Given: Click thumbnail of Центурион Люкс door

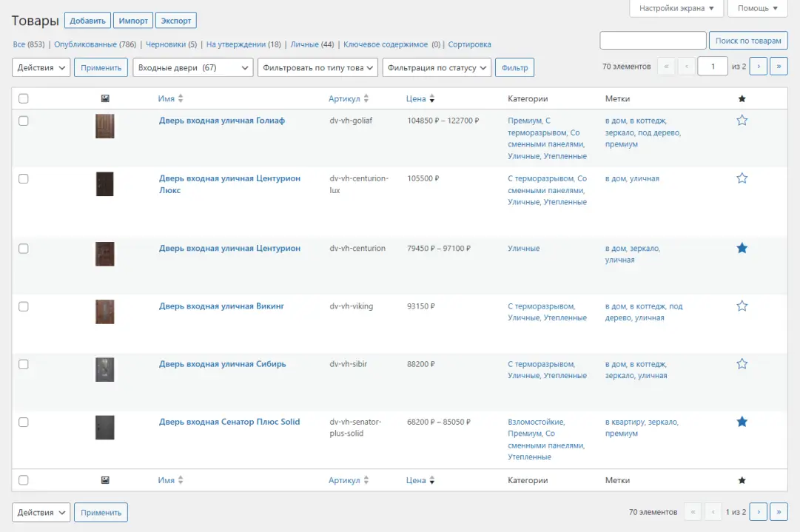Looking at the screenshot, I should coord(105,183).
